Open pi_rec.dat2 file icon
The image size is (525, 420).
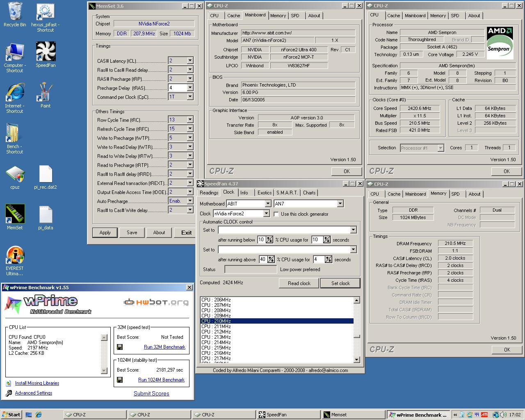pyautogui.click(x=46, y=174)
